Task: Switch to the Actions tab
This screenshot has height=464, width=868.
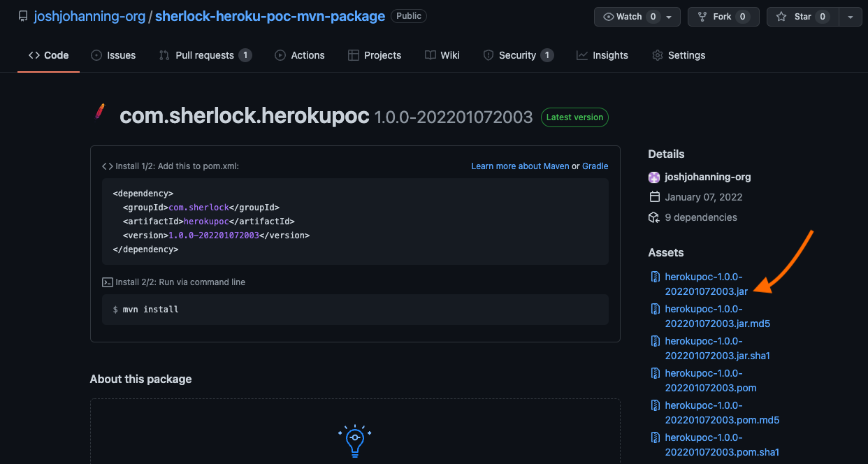Action: point(299,55)
